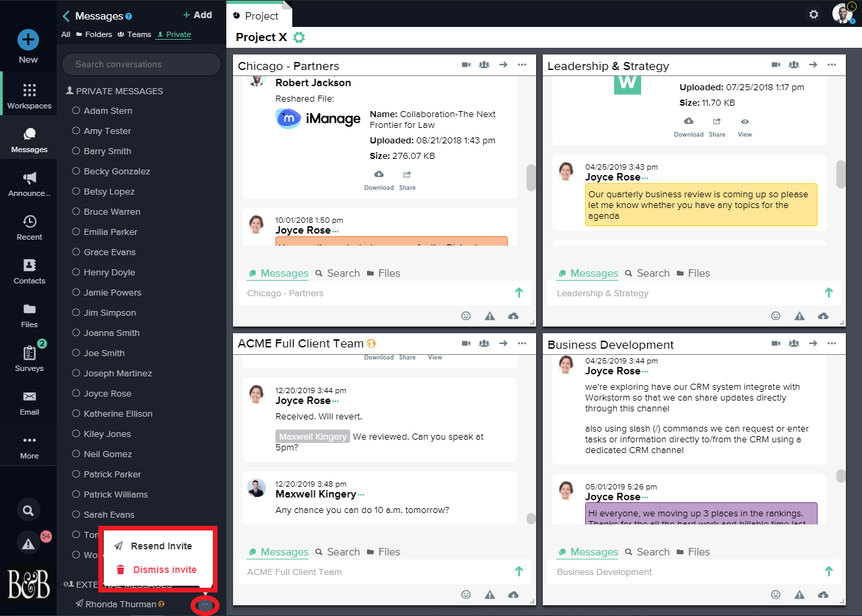The width and height of the screenshot is (862, 616).
Task: Select Dismiss invite menu option
Action: 156,570
